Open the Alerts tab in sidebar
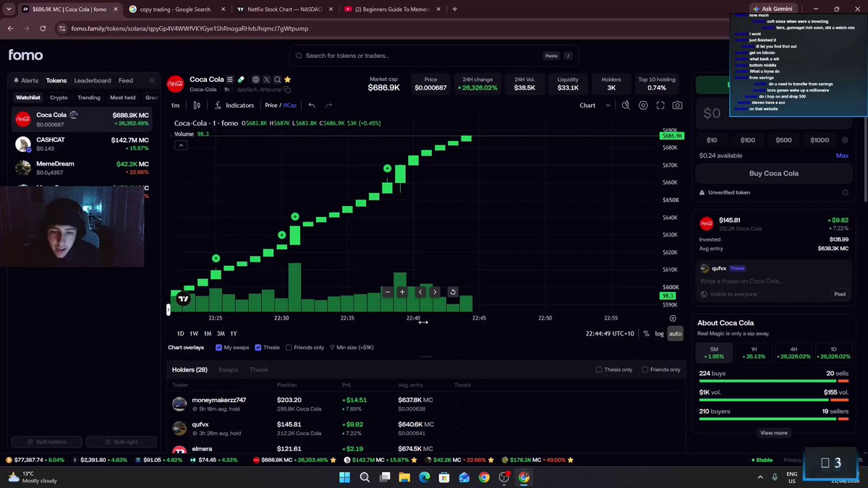The image size is (868, 488). [25, 81]
